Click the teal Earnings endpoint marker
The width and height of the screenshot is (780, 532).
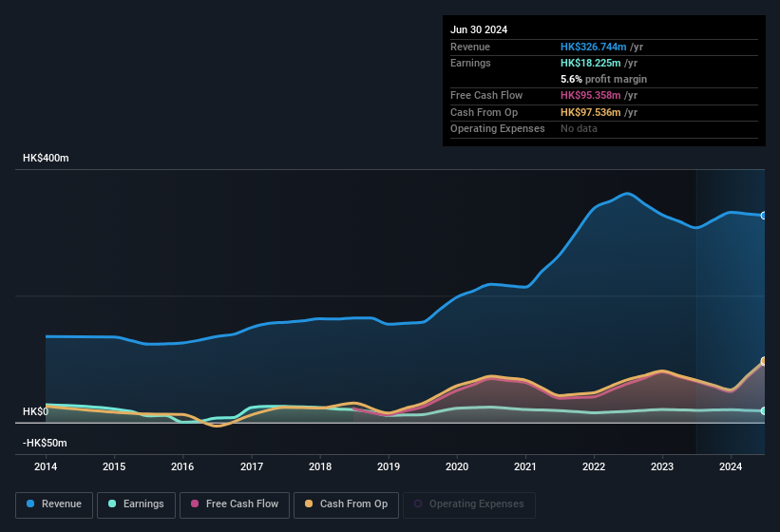pyautogui.click(x=764, y=410)
